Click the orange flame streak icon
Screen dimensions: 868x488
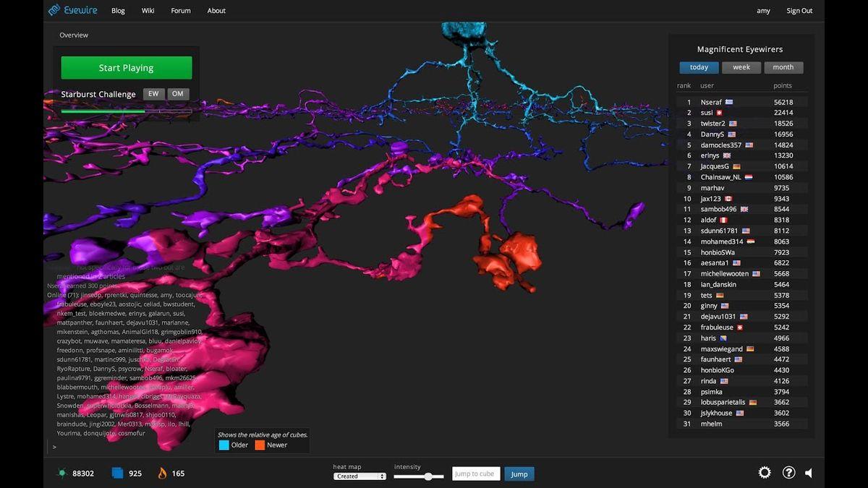[x=162, y=474]
